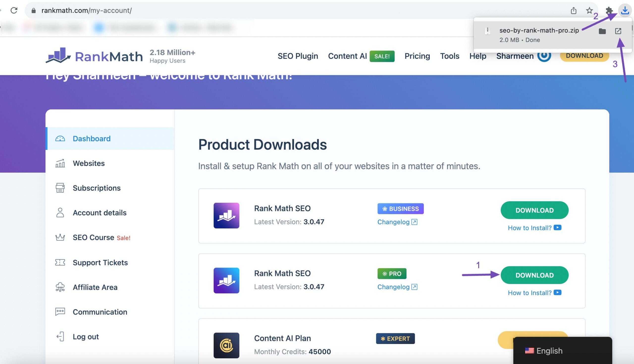
Task: View Changelog for PRO version
Action: point(397,287)
